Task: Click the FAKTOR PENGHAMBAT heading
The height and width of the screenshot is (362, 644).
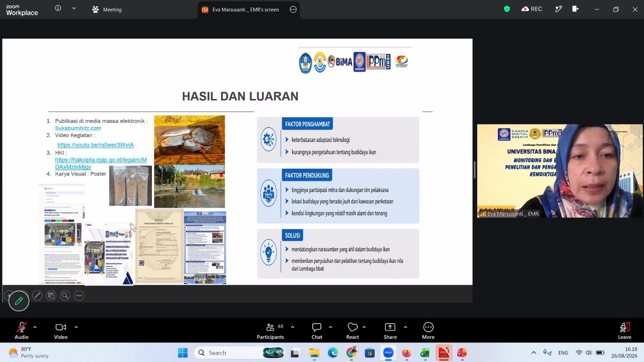Action: pos(307,124)
